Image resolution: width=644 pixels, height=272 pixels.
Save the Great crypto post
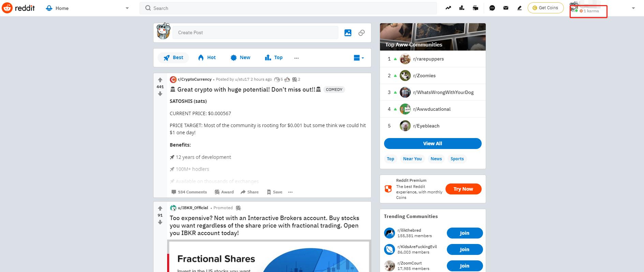(275, 192)
